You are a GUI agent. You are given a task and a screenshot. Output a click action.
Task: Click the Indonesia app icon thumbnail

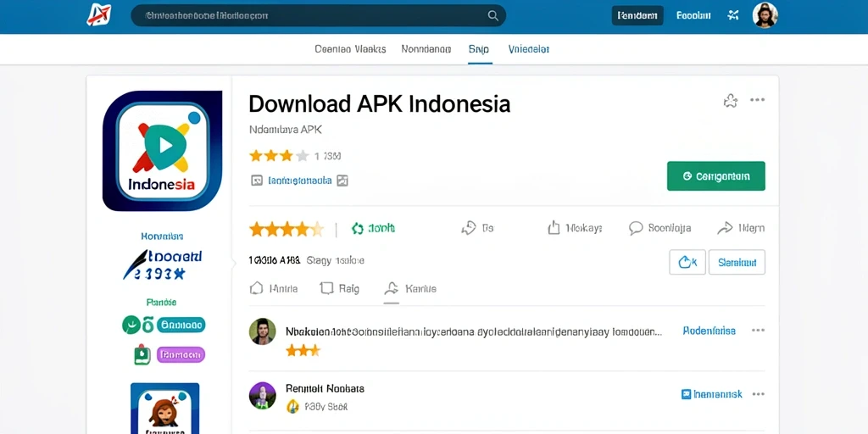(162, 151)
